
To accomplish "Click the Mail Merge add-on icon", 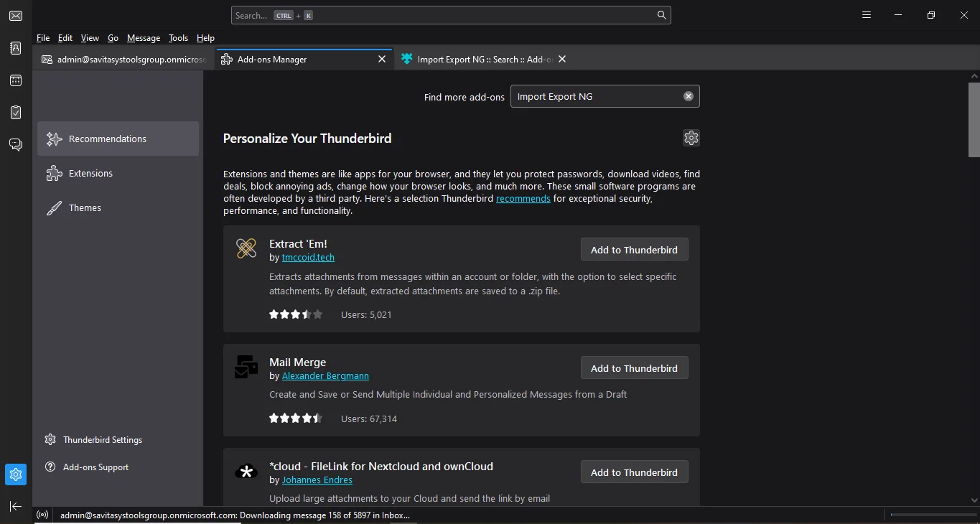I will tap(246, 367).
